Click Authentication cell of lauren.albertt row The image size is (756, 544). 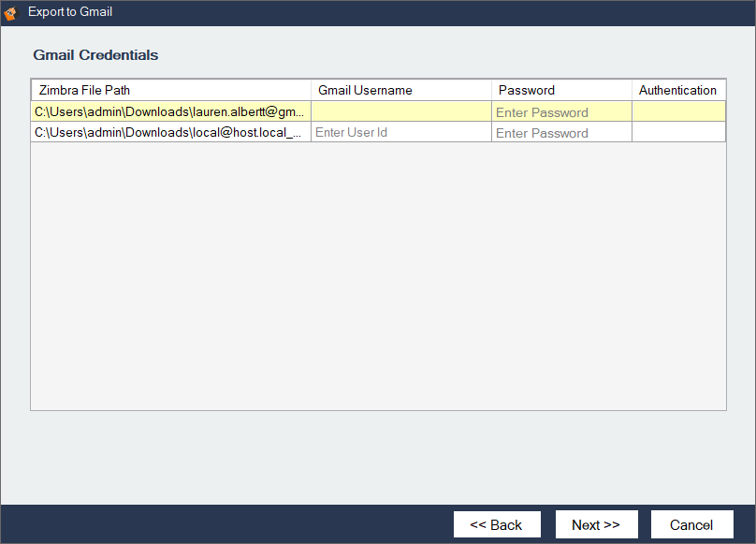coord(678,112)
